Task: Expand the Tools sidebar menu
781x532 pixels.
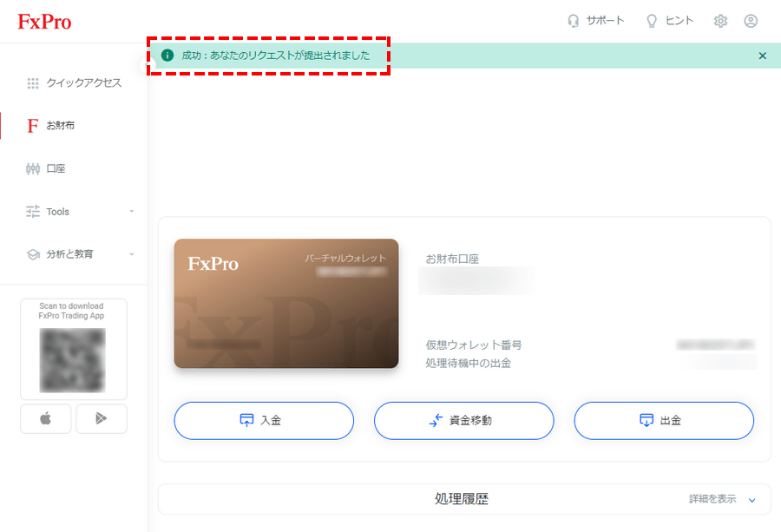Action: [80, 212]
